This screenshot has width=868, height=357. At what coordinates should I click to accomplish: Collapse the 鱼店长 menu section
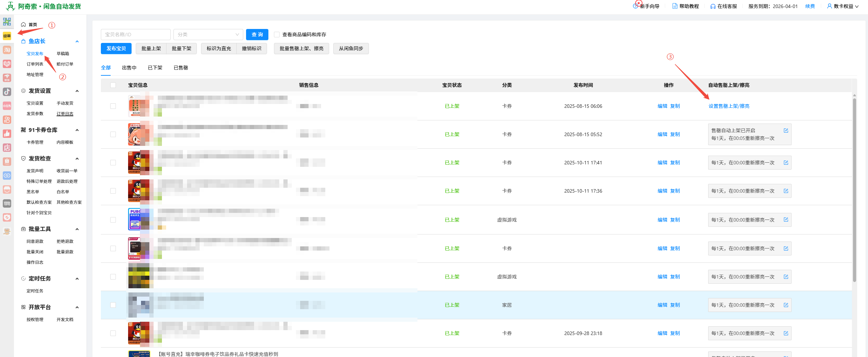coord(77,42)
